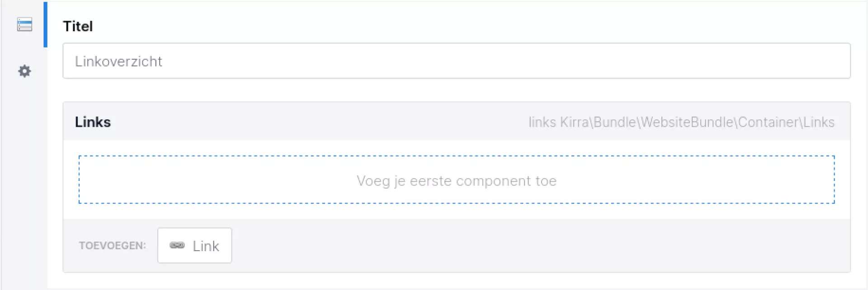Select the Kirra\Bundle container path text
Viewport: 868px width, 290px height.
(697, 122)
